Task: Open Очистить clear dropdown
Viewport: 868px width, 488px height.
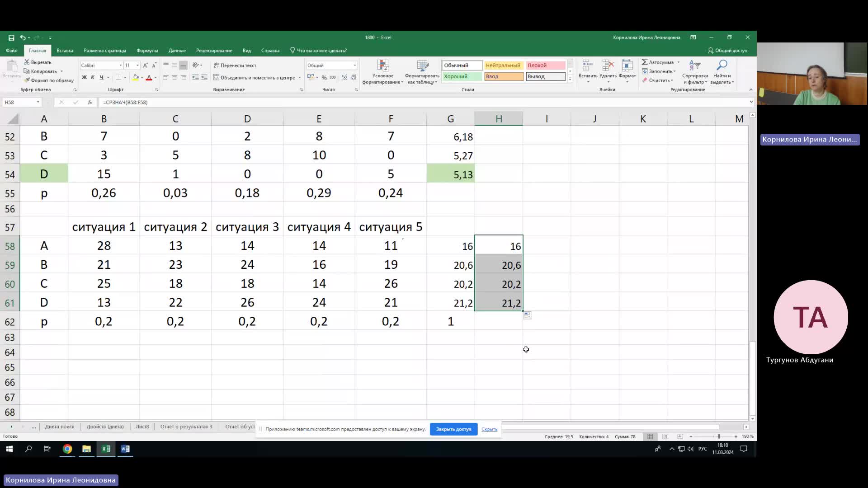Action: 657,80
